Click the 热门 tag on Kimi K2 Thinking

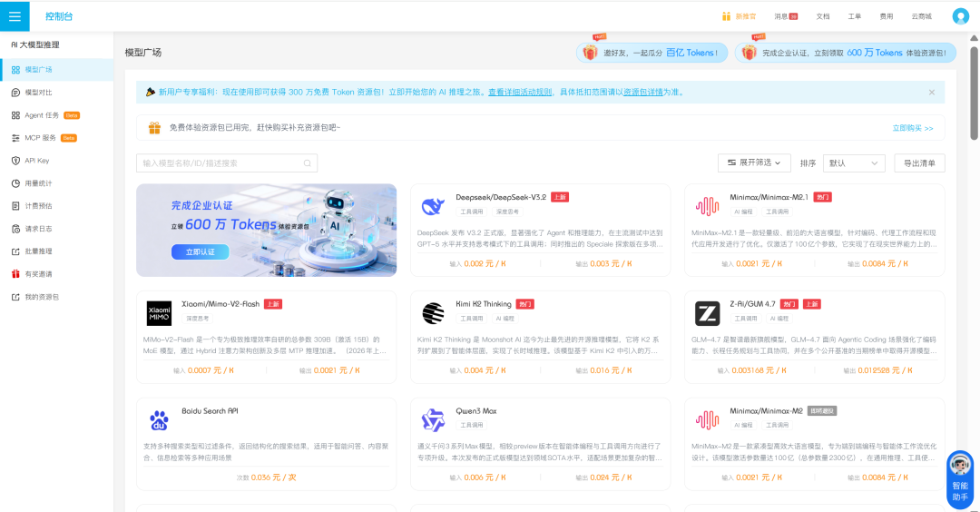[x=525, y=304]
